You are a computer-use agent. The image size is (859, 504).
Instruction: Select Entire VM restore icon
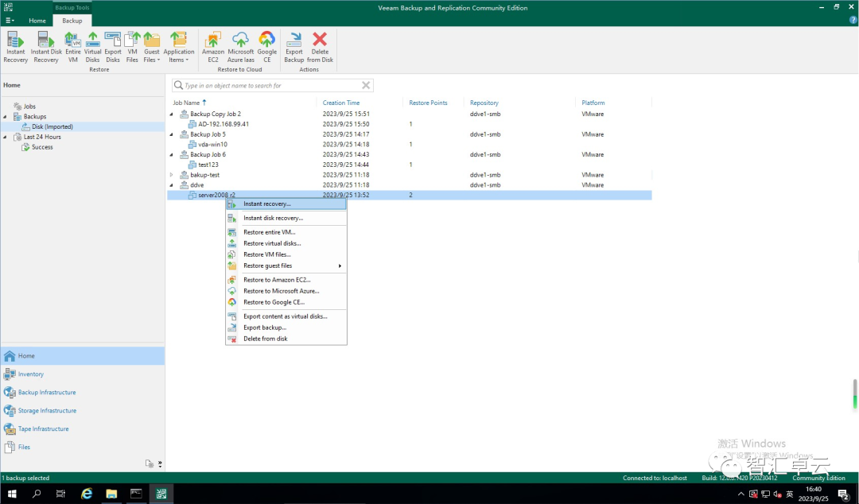[73, 47]
